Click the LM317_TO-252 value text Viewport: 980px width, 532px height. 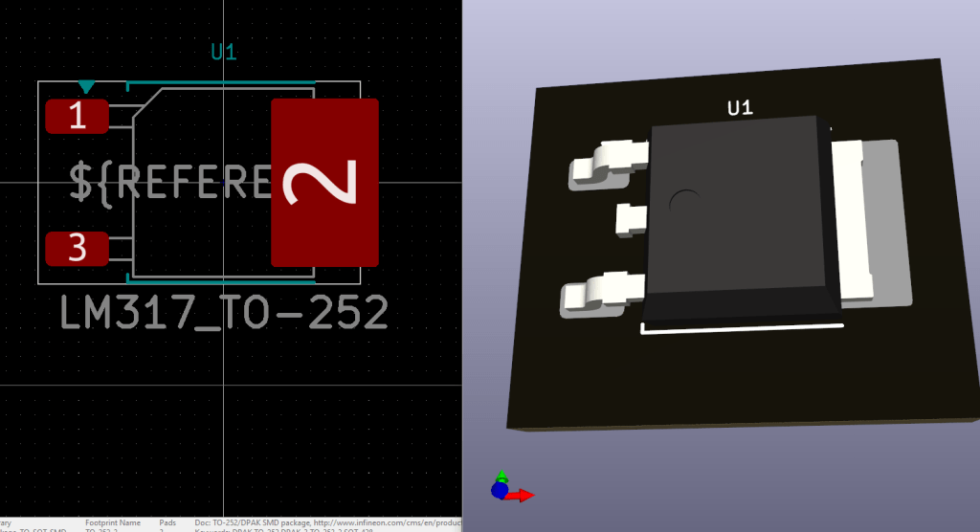click(224, 313)
